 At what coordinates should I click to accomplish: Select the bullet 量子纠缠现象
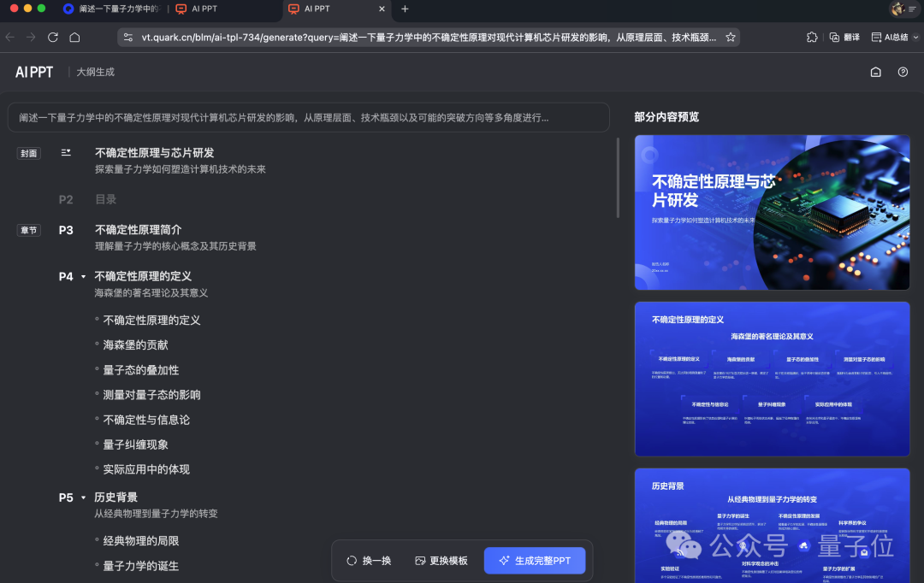135,445
